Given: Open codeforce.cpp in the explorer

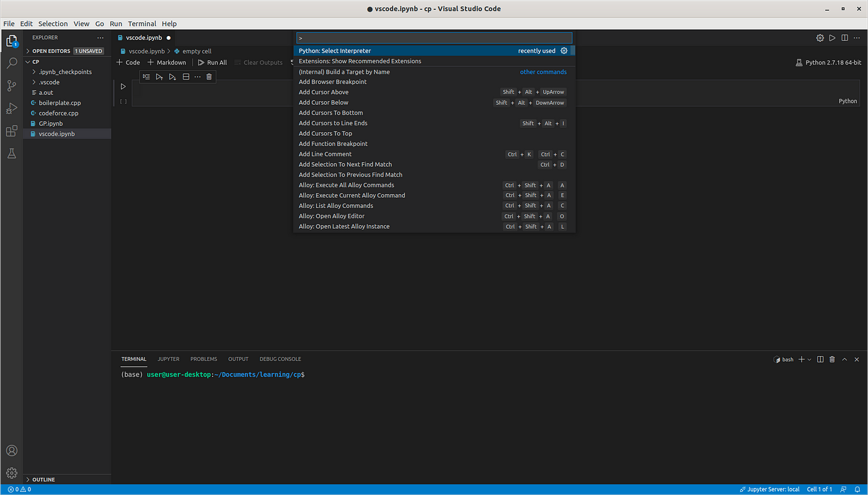Looking at the screenshot, I should point(67,114).
